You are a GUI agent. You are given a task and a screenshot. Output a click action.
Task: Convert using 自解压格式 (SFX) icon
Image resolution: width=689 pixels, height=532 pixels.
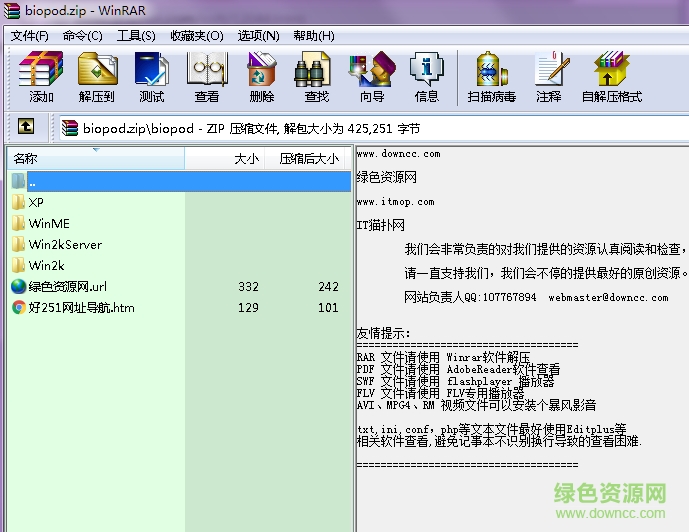point(611,69)
